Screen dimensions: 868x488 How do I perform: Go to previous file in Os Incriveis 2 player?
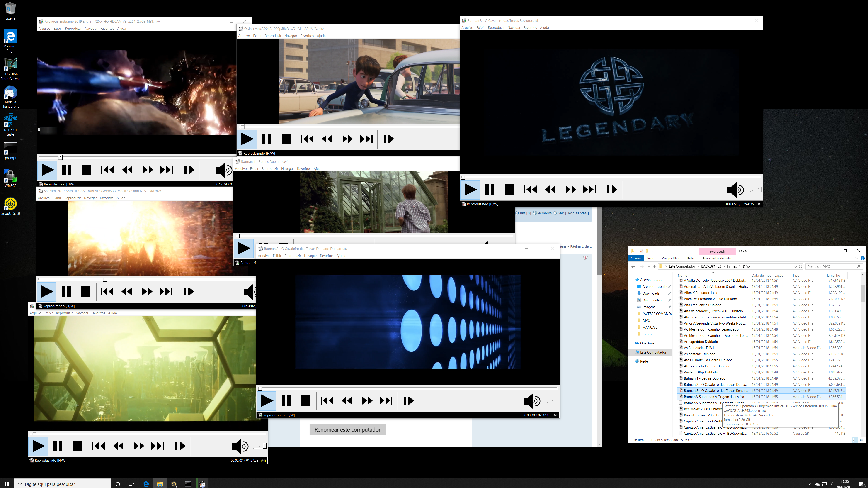(307, 139)
